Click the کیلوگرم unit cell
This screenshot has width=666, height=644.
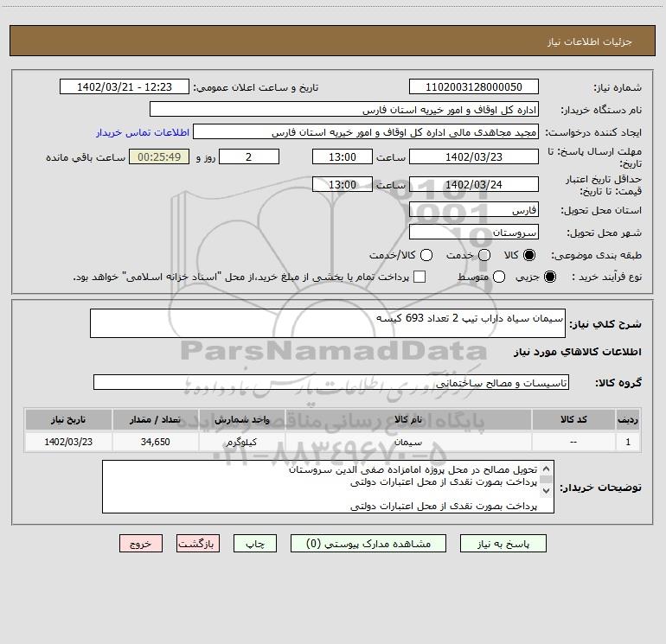[241, 442]
